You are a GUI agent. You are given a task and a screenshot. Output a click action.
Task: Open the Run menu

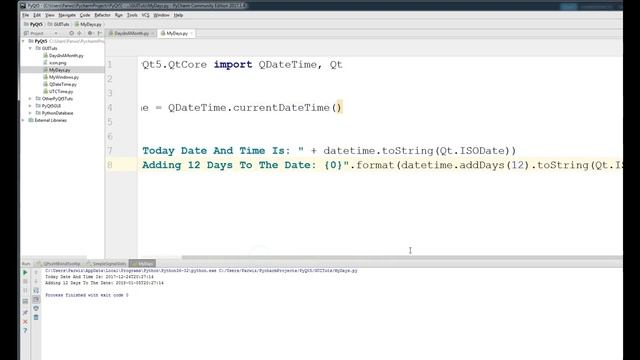pos(119,15)
